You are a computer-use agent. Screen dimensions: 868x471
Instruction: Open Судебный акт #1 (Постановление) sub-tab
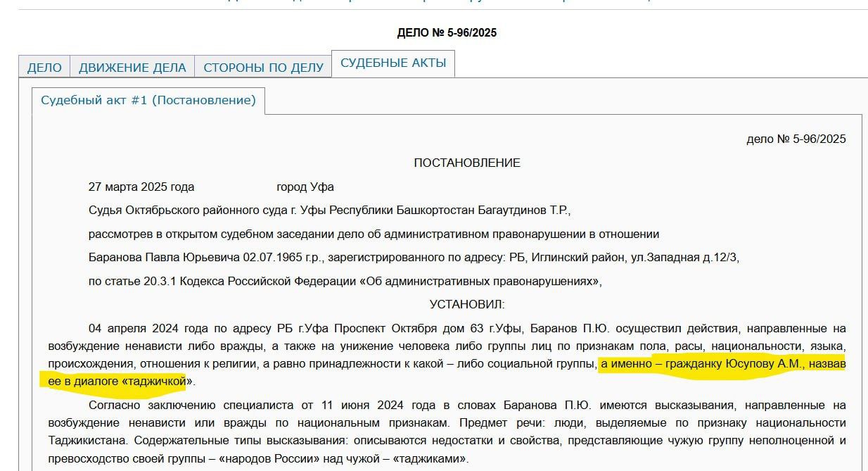click(148, 100)
